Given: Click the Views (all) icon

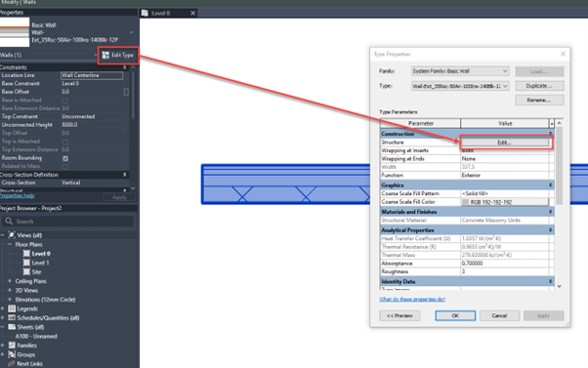Looking at the screenshot, I should [x=12, y=235].
